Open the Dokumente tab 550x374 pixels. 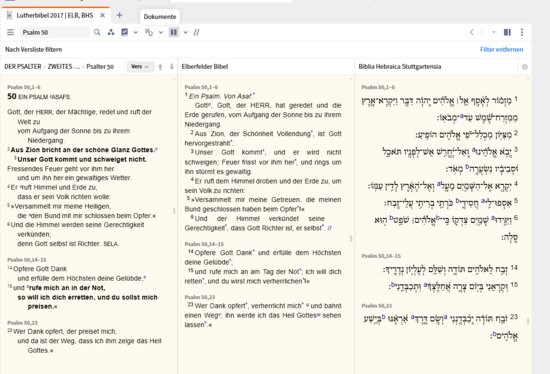tap(160, 17)
